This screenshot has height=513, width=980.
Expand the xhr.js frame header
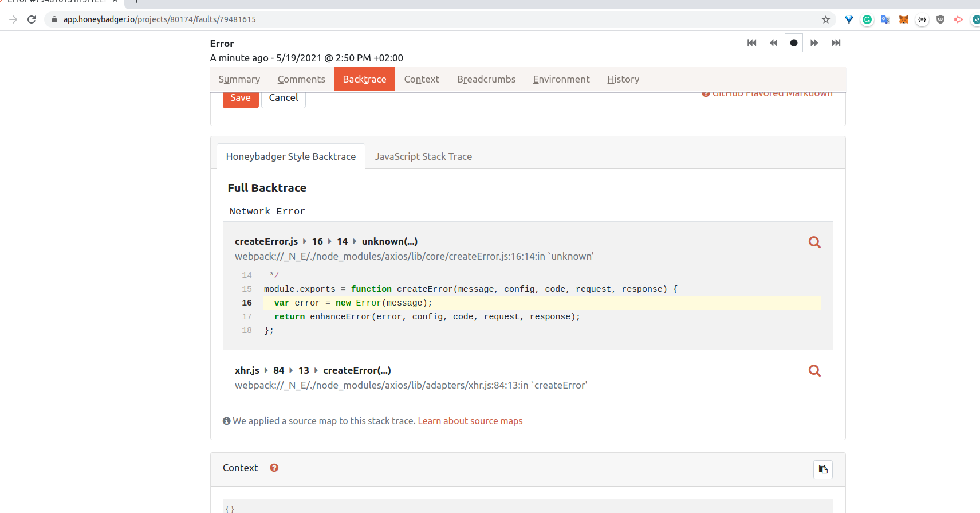tap(313, 370)
